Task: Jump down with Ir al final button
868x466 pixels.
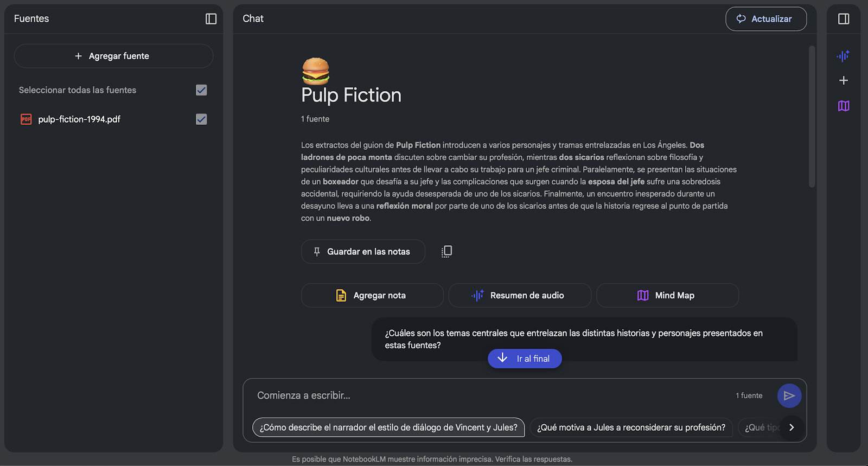Action: point(525,359)
